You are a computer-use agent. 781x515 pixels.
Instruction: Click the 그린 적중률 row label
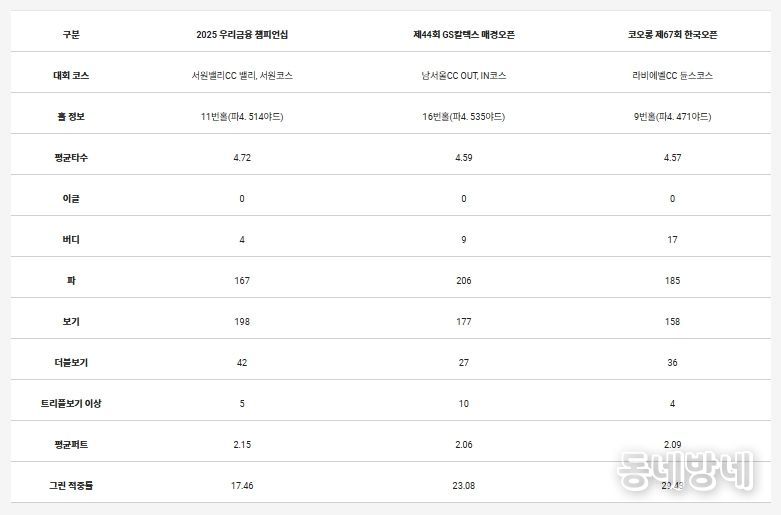[70, 485]
